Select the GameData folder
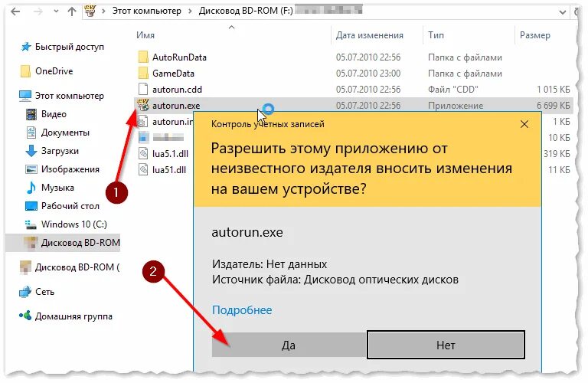Viewport: 588px width, 383px height. pyautogui.click(x=173, y=73)
